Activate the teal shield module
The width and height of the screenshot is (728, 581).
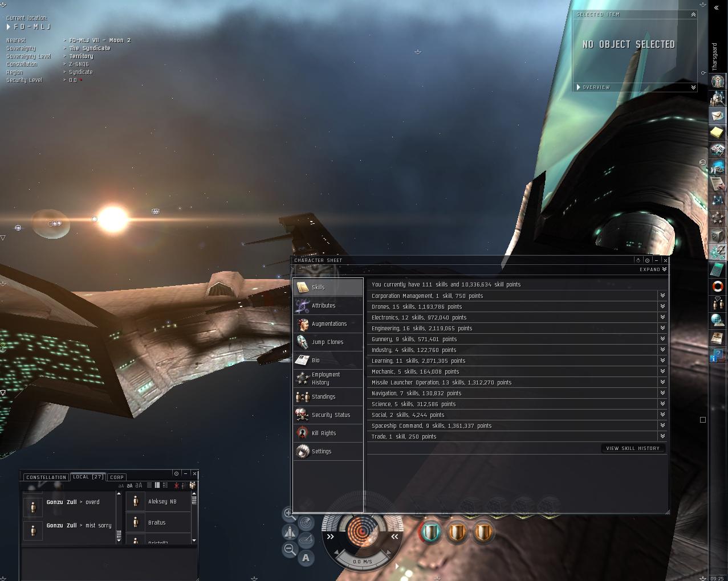(431, 533)
